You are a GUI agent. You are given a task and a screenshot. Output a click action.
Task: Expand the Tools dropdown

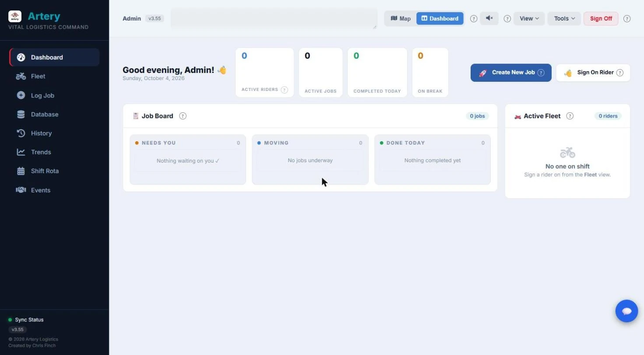tap(564, 18)
